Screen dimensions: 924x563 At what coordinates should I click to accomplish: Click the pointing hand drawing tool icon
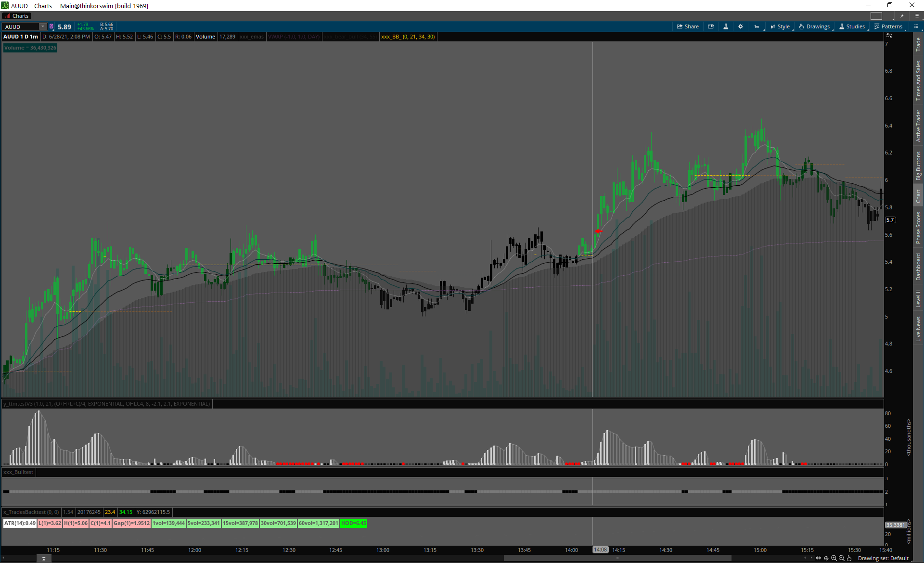point(849,558)
